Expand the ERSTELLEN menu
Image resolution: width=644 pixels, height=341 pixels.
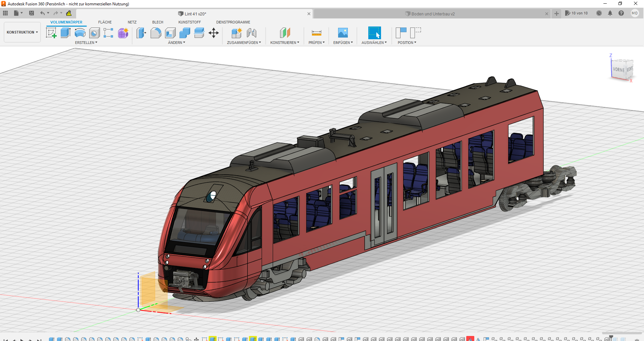(86, 43)
